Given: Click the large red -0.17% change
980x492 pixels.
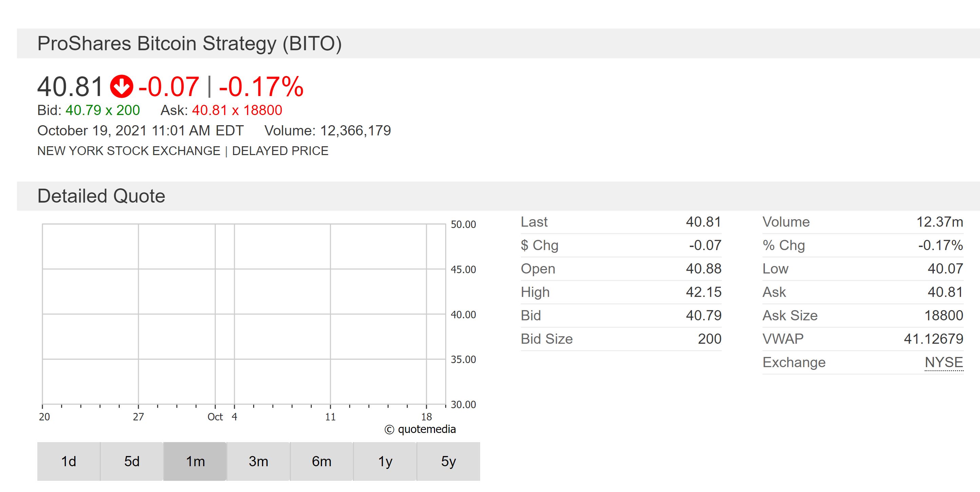Looking at the screenshot, I should click(261, 87).
